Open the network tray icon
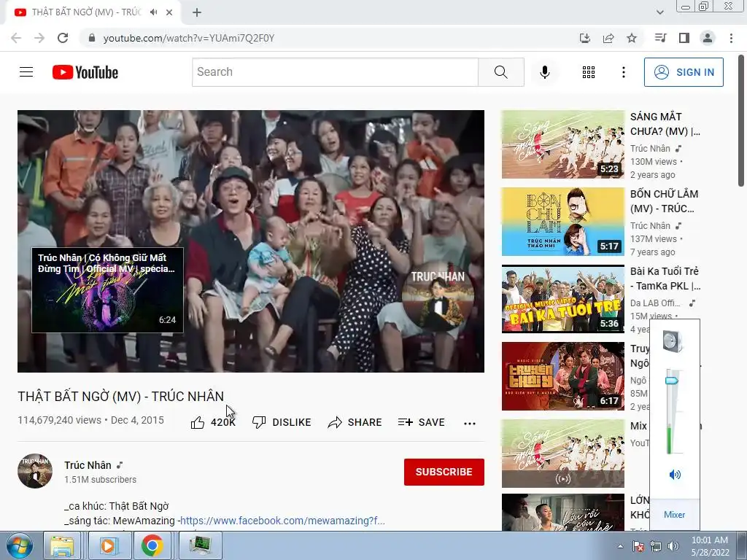The width and height of the screenshot is (747, 560). pyautogui.click(x=656, y=546)
